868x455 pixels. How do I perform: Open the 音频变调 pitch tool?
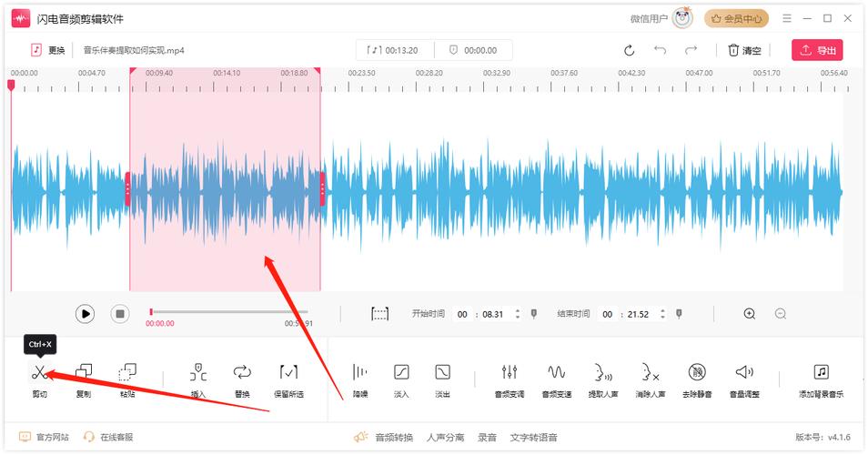[x=510, y=379]
